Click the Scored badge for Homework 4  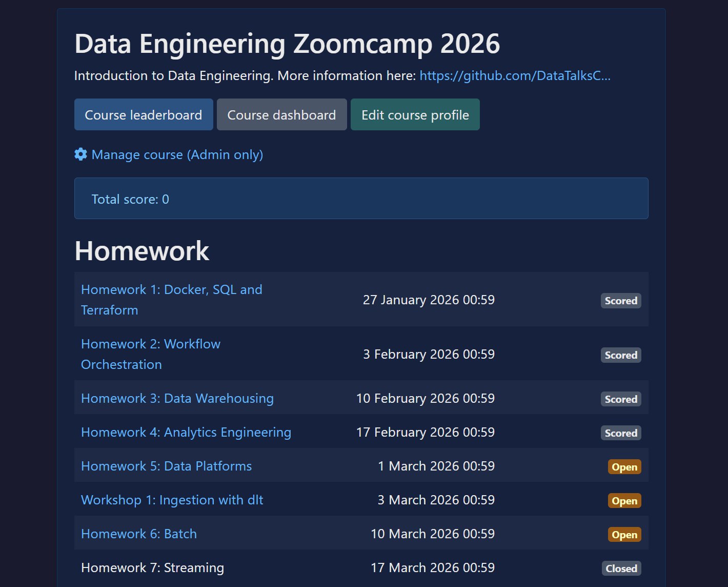pyautogui.click(x=621, y=433)
